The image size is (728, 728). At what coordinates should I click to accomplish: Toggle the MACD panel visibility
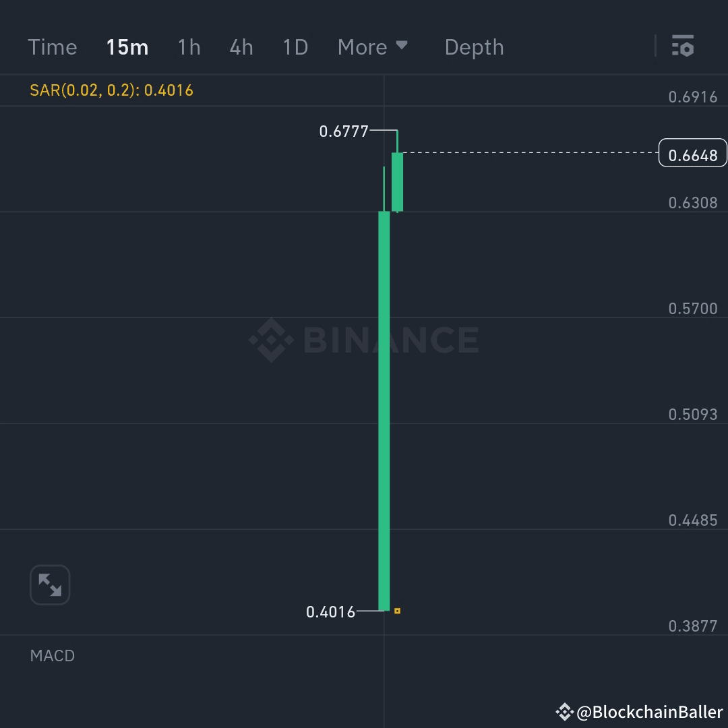click(x=52, y=655)
